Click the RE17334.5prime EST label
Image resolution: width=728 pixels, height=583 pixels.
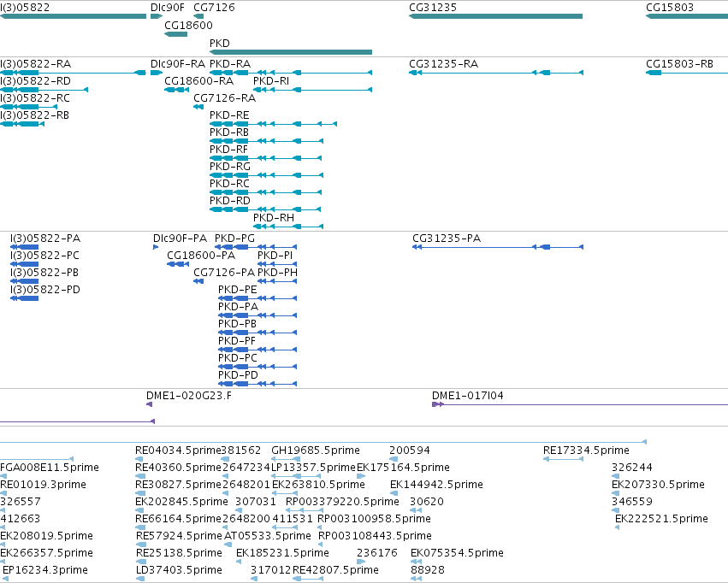click(x=586, y=450)
